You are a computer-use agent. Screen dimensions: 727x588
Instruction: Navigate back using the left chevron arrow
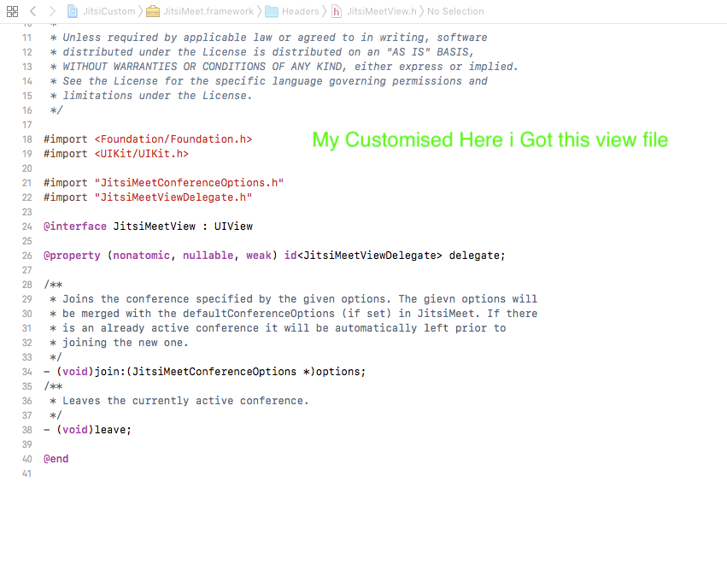[x=32, y=11]
